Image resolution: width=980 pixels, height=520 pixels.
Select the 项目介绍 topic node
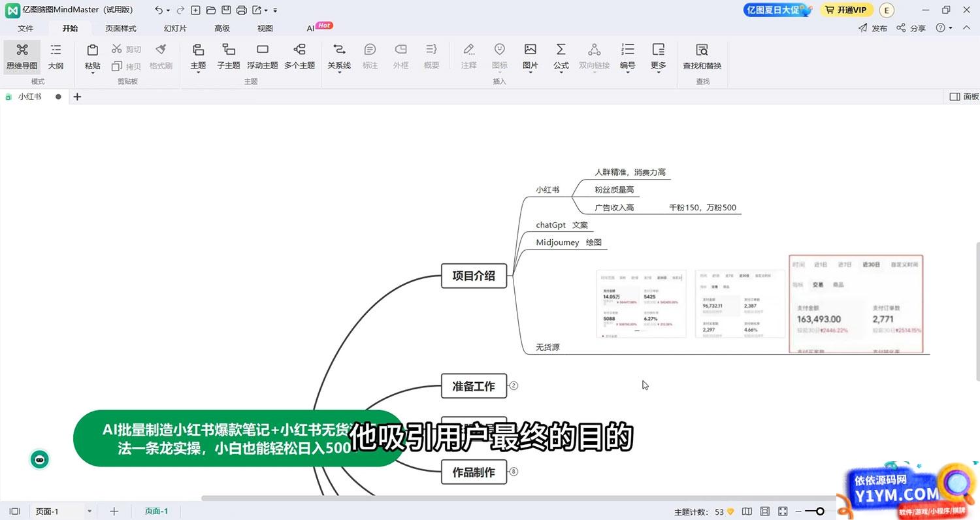click(474, 276)
